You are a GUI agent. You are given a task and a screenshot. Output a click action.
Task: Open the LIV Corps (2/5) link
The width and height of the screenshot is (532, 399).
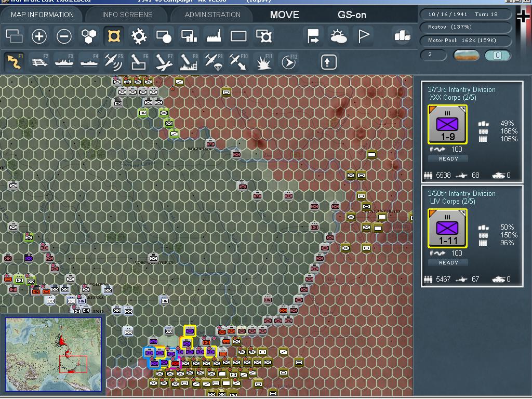453,202
